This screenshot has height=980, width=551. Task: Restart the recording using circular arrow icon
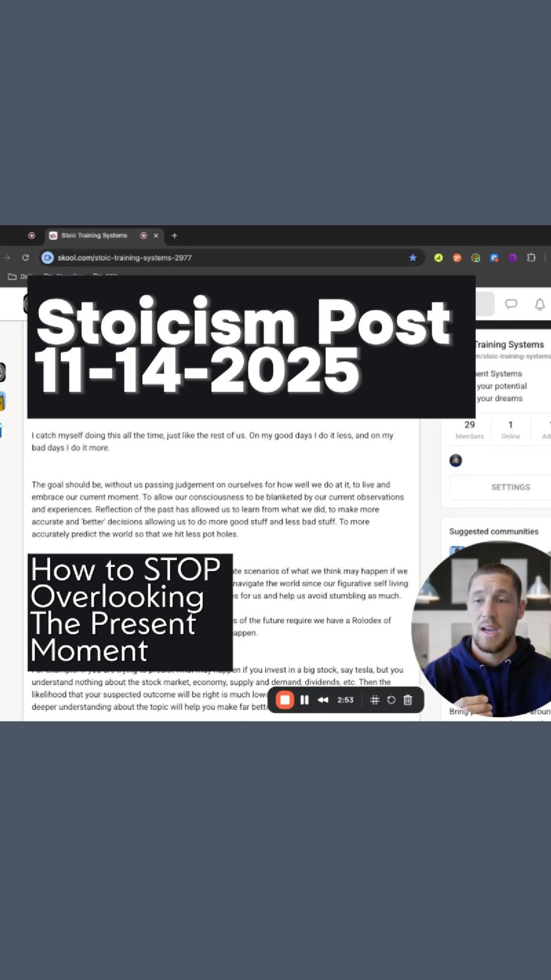click(391, 700)
